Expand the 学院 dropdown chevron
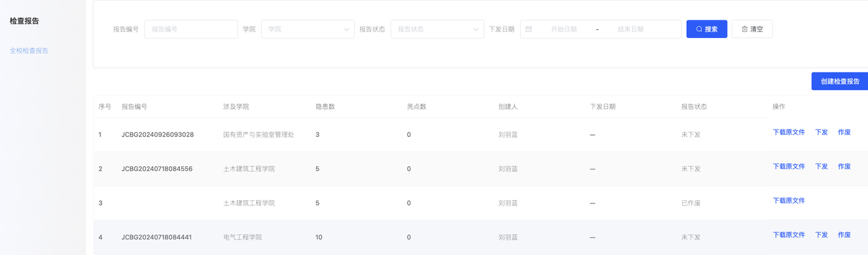Image resolution: width=868 pixels, height=255 pixels. (x=346, y=29)
